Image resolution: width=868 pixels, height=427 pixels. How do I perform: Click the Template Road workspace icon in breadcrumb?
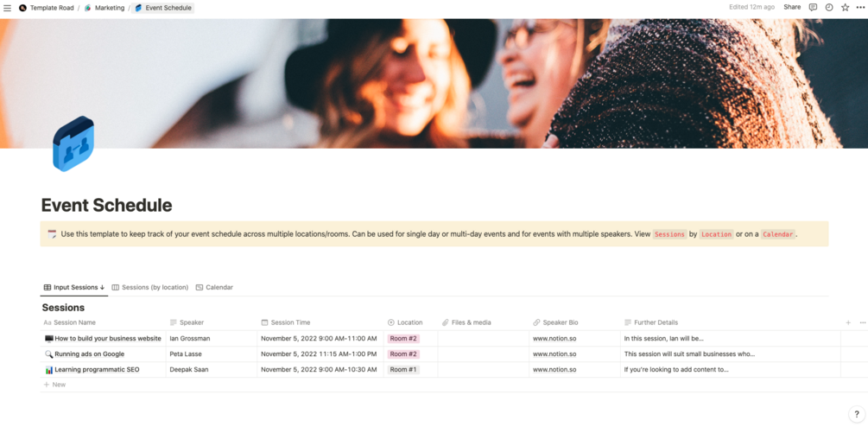(22, 8)
